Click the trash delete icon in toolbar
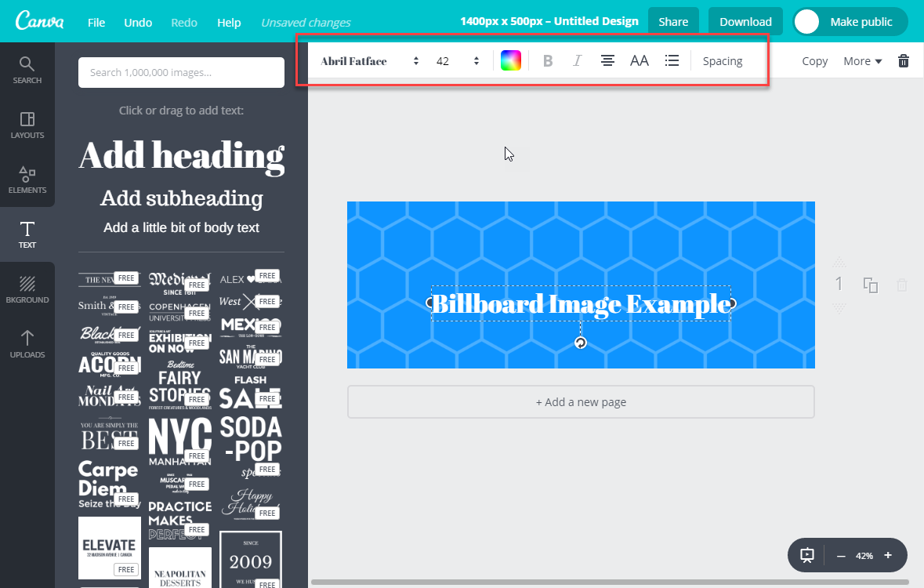This screenshot has width=924, height=588. 904,61
